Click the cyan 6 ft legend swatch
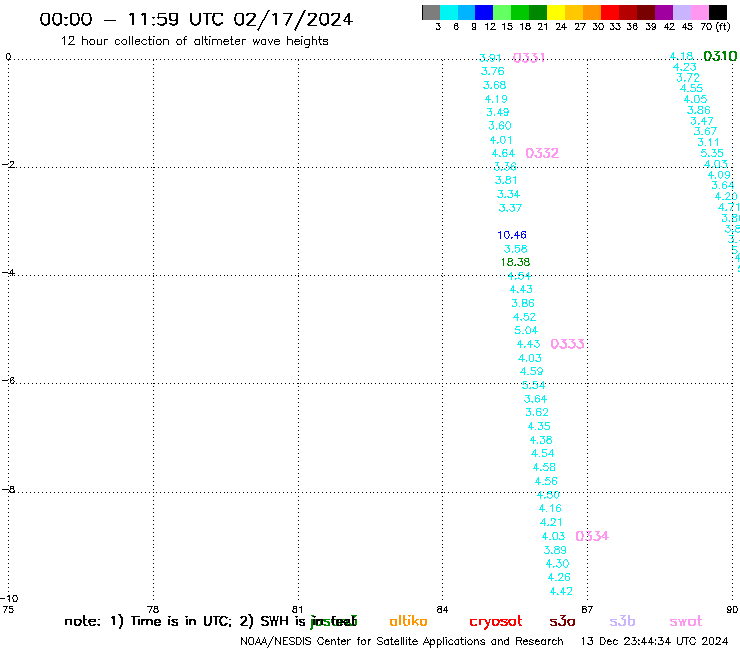Image resolution: width=740 pixels, height=650 pixels. coord(449,12)
